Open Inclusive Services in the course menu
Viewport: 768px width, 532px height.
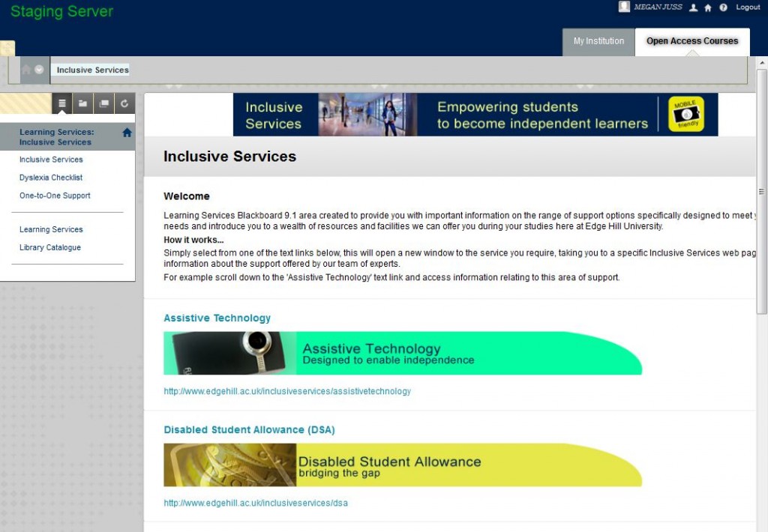click(x=51, y=160)
